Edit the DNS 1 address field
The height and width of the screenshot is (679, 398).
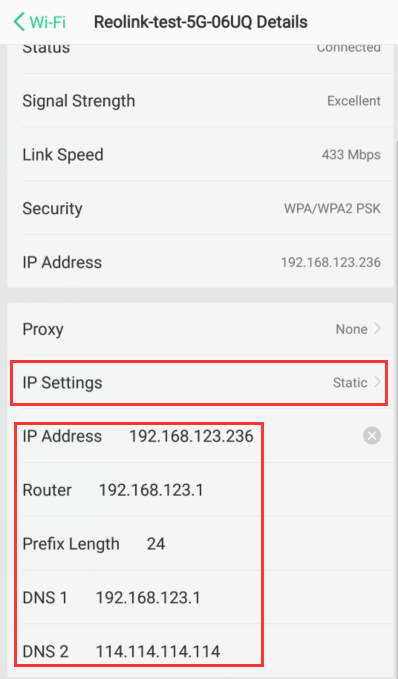tap(148, 598)
